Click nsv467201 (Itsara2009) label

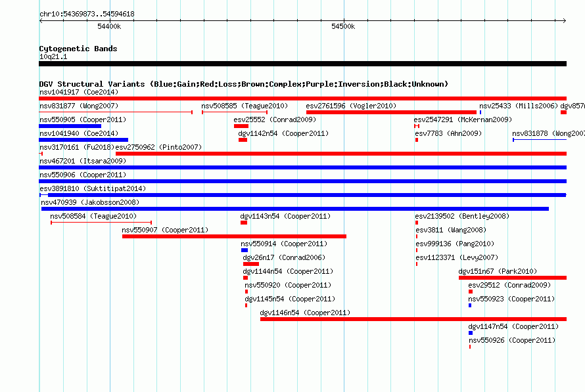pyautogui.click(x=83, y=161)
